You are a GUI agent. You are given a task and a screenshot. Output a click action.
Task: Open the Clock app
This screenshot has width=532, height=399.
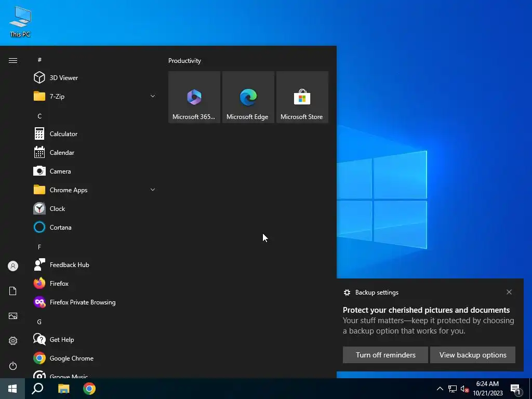pyautogui.click(x=95, y=209)
